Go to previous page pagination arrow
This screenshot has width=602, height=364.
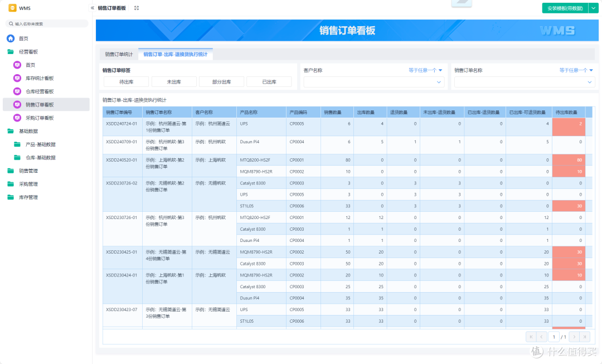click(x=542, y=337)
